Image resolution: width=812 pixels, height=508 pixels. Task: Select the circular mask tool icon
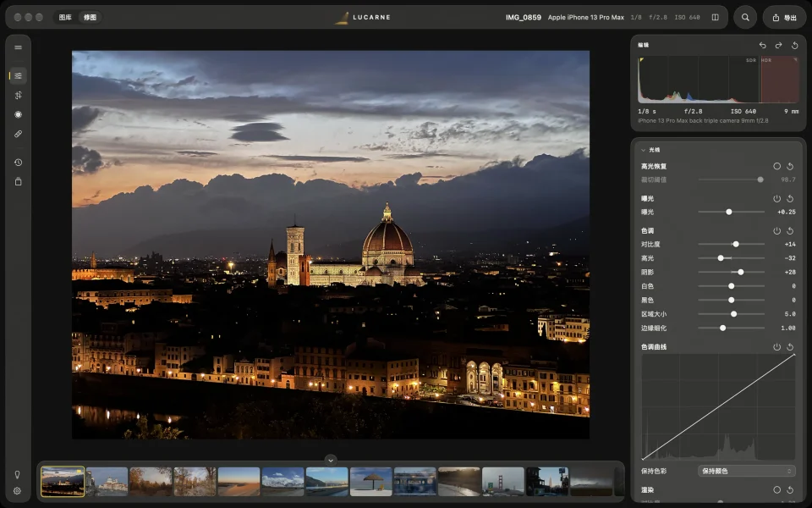pos(18,114)
